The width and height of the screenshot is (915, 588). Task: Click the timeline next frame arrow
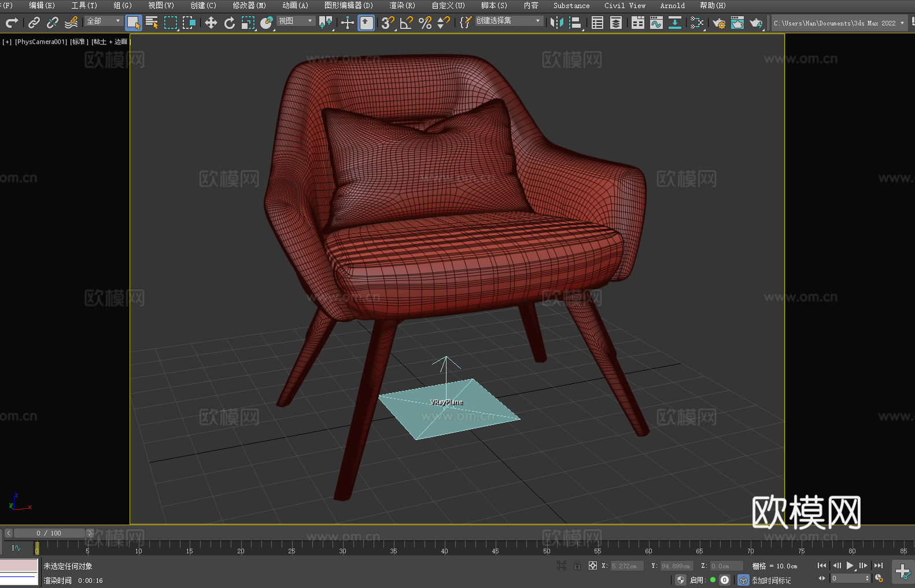point(90,533)
